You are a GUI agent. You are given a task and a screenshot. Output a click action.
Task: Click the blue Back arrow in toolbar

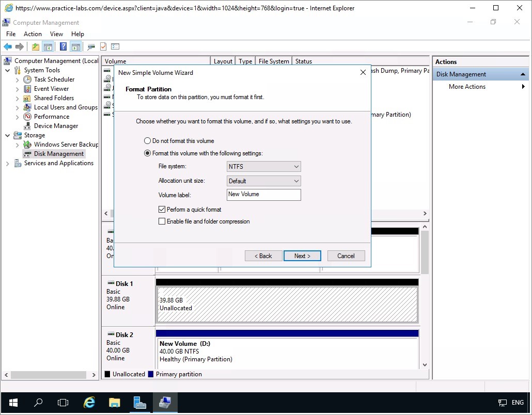[x=8, y=47]
